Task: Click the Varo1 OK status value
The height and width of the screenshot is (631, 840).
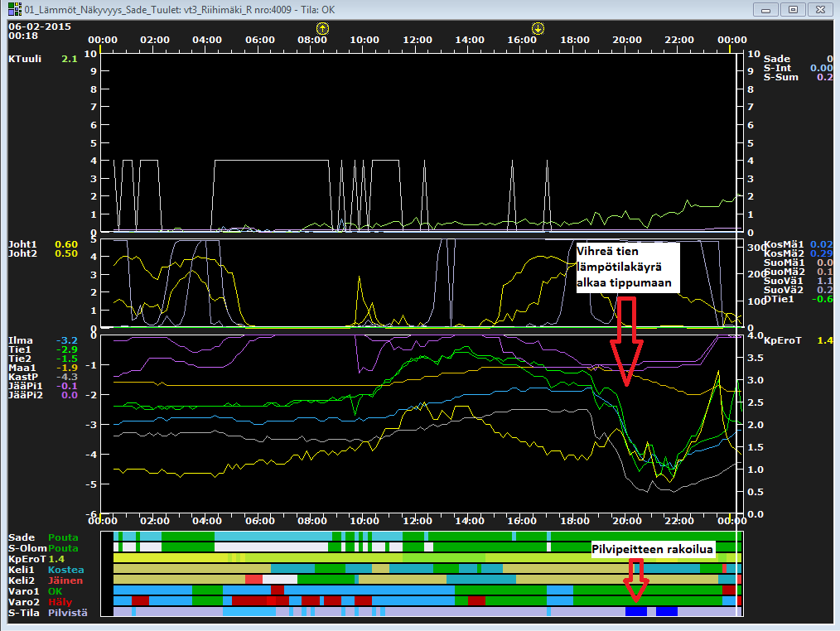Action: [56, 591]
